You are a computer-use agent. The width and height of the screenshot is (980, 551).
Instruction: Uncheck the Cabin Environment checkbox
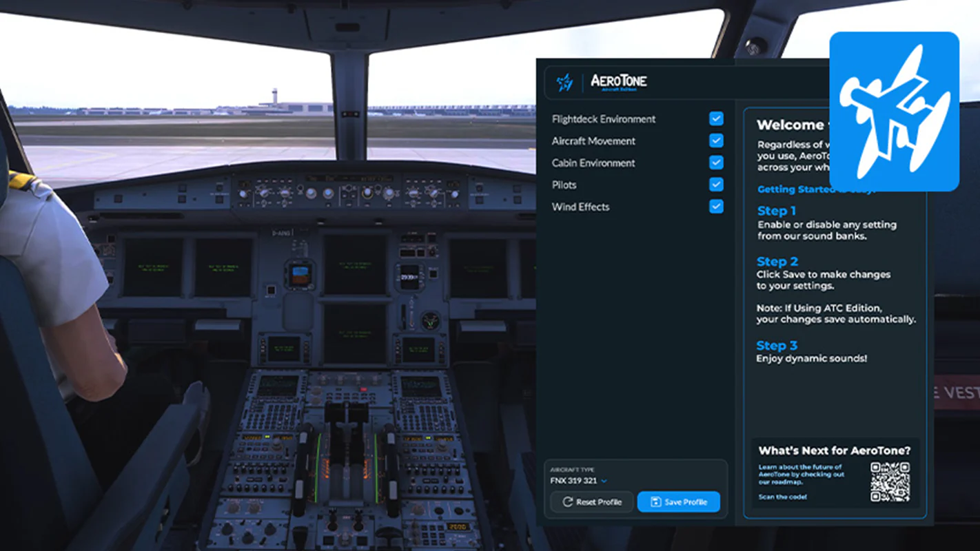pos(717,163)
